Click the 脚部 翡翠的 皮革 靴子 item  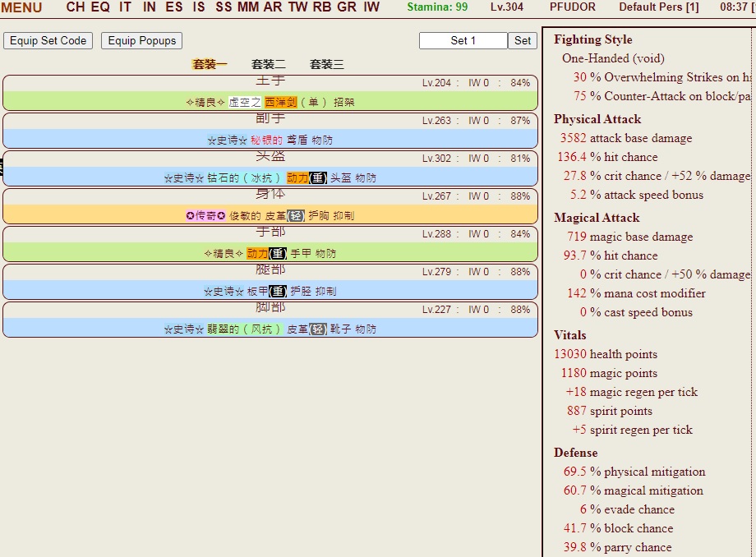tap(270, 329)
